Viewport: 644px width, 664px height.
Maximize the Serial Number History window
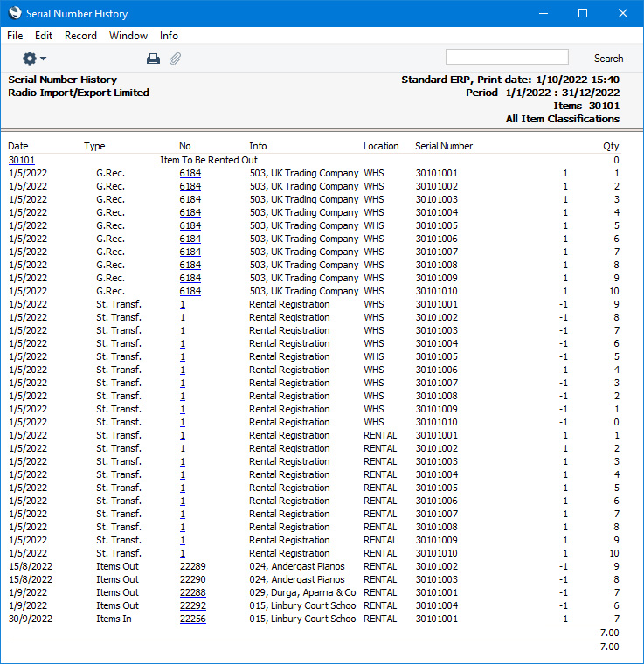[583, 13]
